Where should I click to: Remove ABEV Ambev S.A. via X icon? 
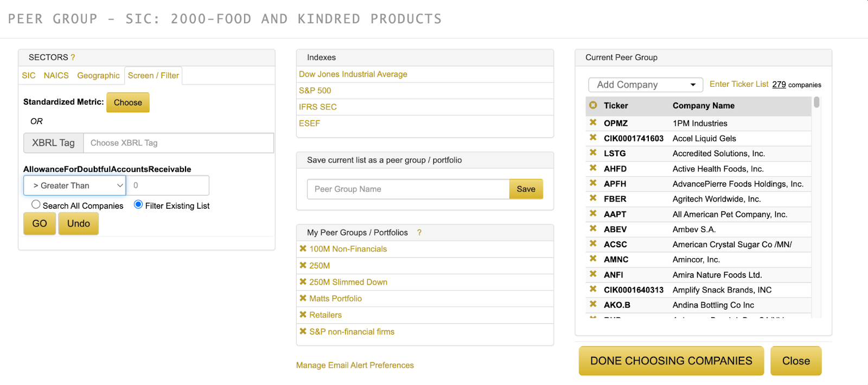(x=593, y=229)
